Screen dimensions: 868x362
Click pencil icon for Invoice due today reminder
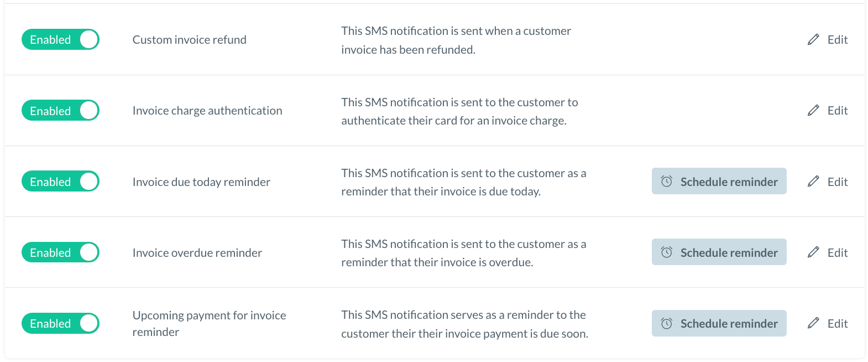[x=813, y=182]
